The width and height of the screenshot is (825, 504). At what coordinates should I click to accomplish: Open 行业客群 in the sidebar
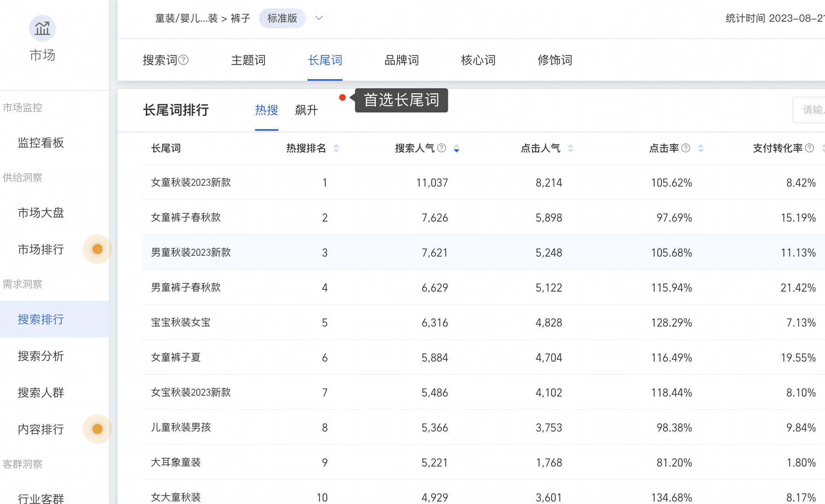(x=41, y=498)
